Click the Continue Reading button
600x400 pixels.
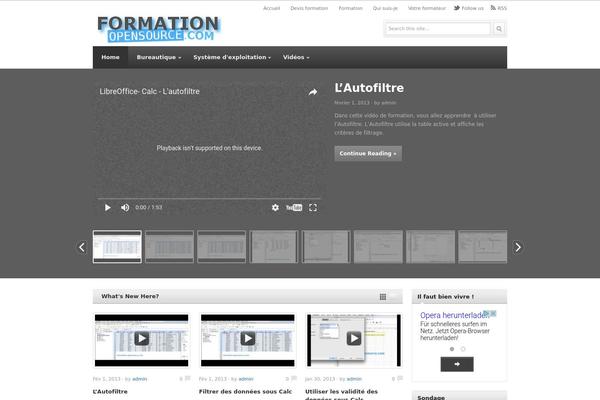pos(368,153)
